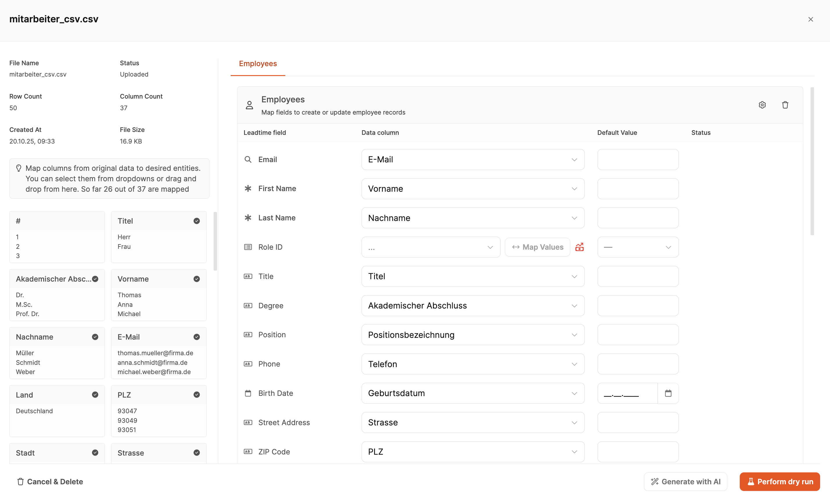Switch to the Employees tab
Viewport: 830px width, 504px height.
(258, 64)
